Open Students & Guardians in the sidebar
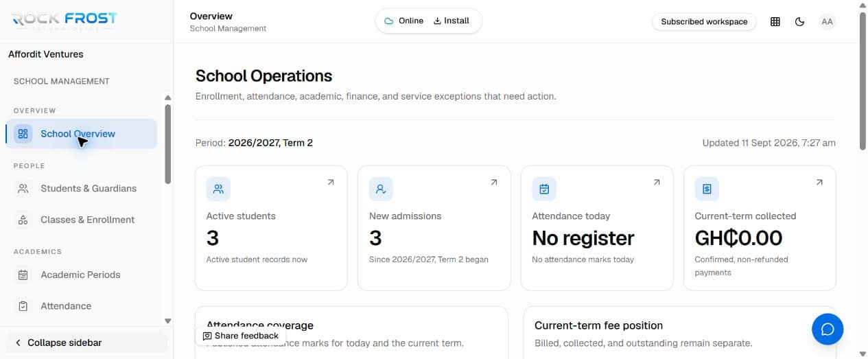The height and width of the screenshot is (359, 868). 82,188
